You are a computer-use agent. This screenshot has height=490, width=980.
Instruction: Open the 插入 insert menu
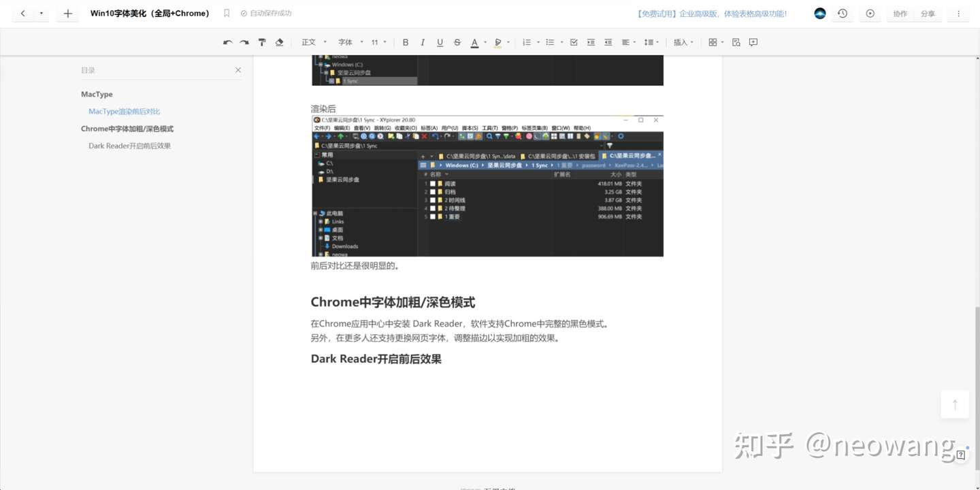pos(683,42)
